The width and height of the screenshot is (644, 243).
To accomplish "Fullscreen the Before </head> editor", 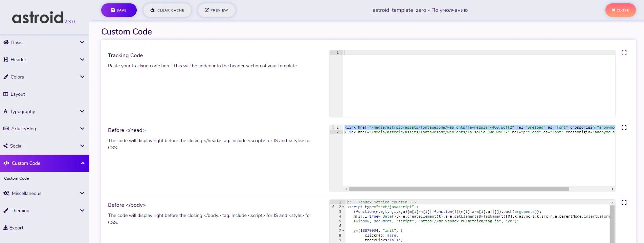I will click(624, 128).
